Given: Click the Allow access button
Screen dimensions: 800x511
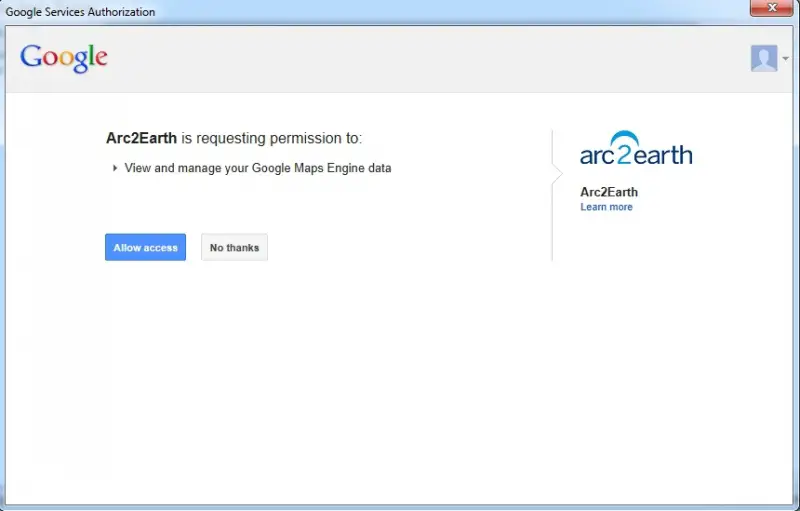Looking at the screenshot, I should [145, 247].
